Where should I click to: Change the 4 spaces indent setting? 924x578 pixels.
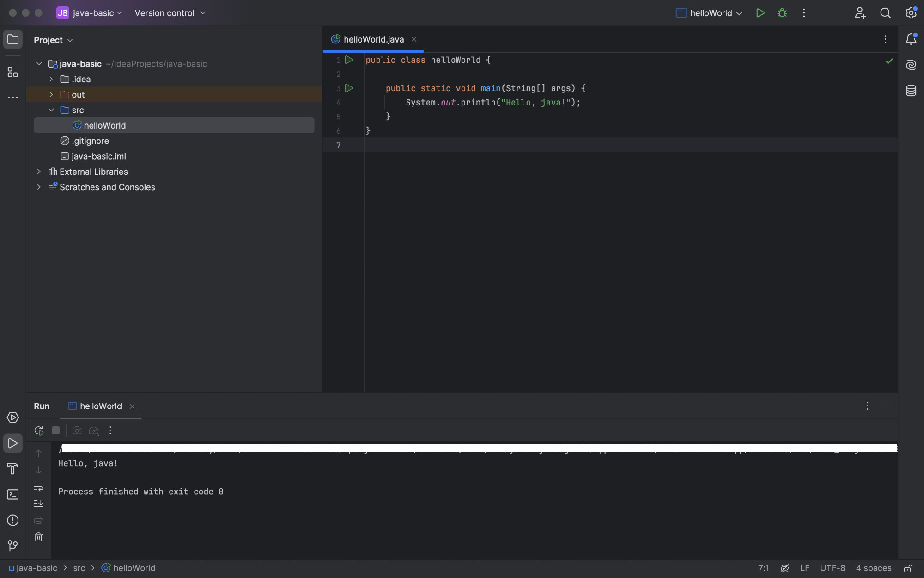click(x=874, y=568)
